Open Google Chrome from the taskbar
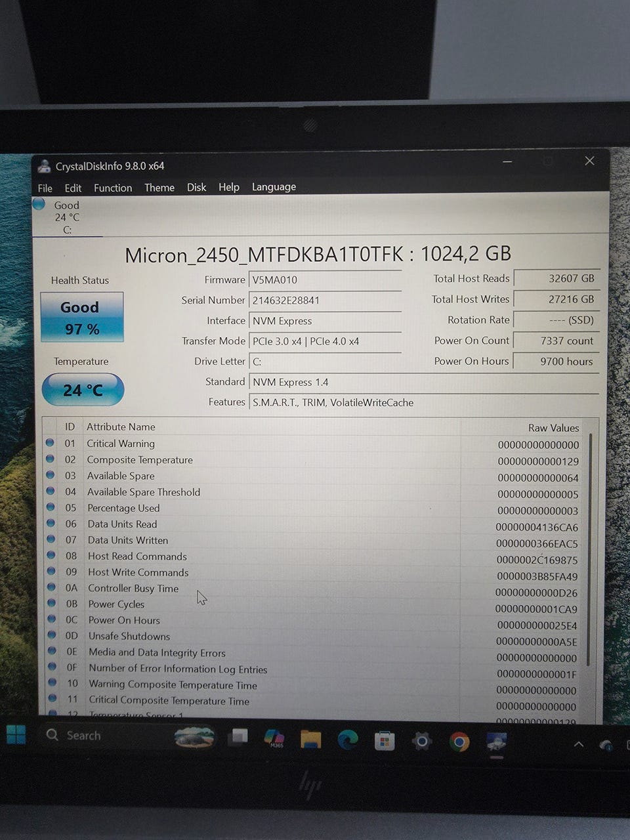This screenshot has width=630, height=840. (459, 743)
